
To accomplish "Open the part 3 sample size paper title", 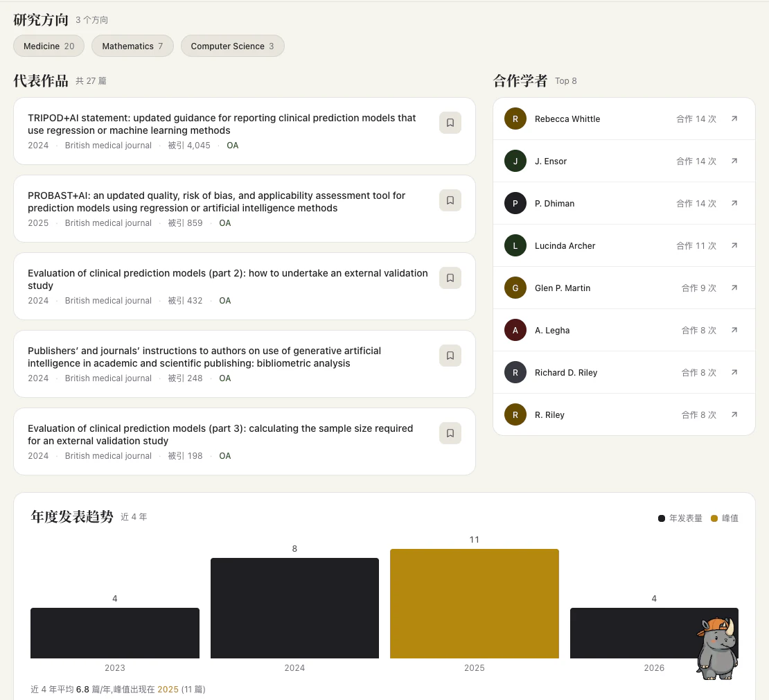I will (220, 435).
